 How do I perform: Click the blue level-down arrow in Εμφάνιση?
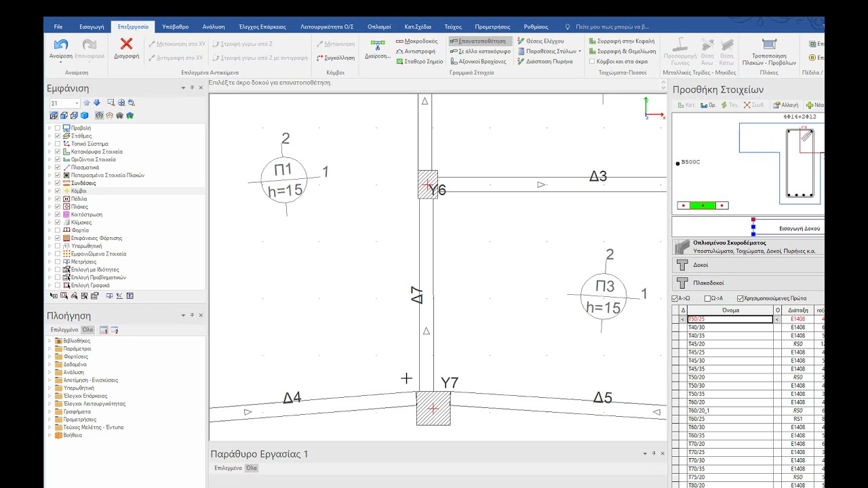tap(96, 103)
